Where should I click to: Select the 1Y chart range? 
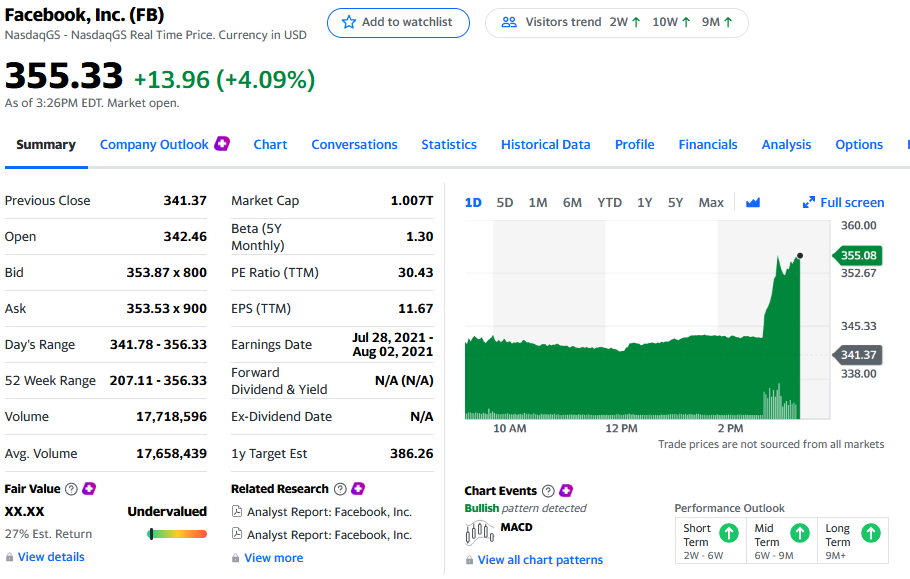[644, 202]
